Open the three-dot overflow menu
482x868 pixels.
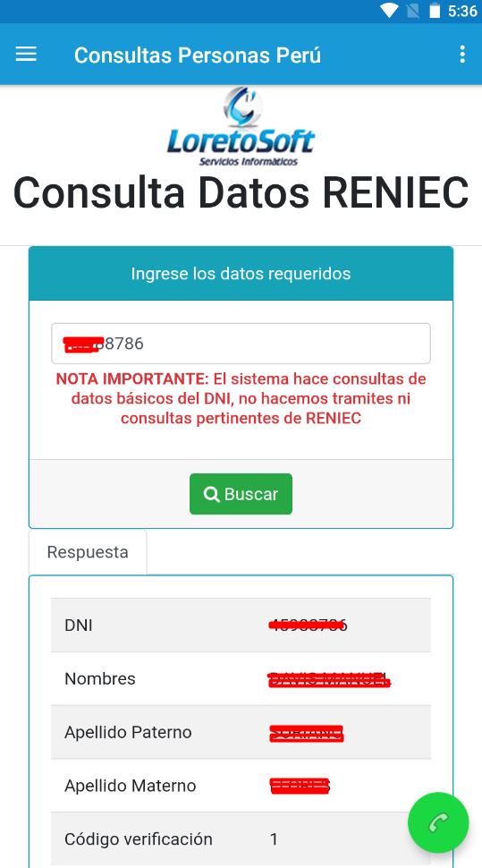coord(462,55)
